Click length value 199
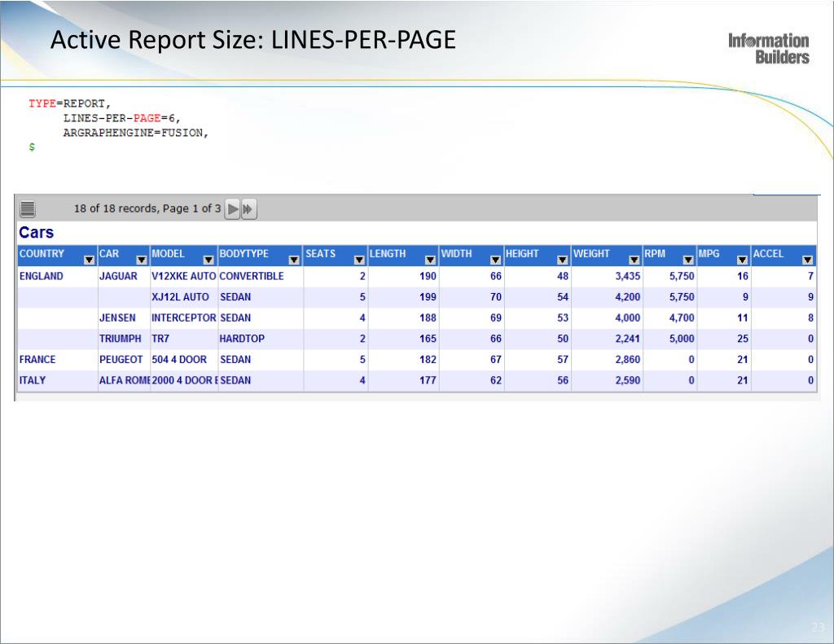Viewport: 834px width, 644px height. [428, 296]
